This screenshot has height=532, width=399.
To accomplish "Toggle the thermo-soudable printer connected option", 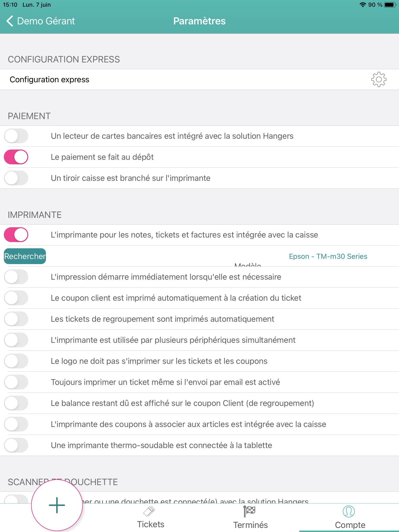I will (16, 445).
